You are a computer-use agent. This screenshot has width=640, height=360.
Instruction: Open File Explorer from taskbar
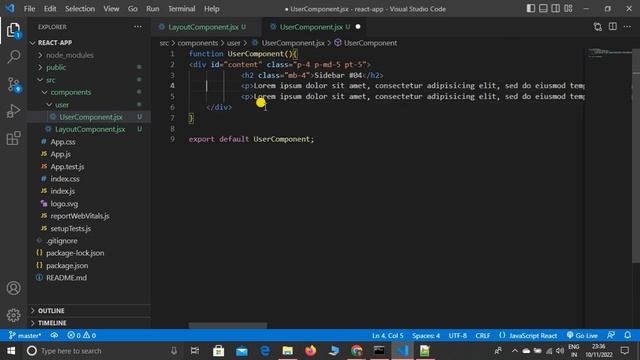point(288,351)
